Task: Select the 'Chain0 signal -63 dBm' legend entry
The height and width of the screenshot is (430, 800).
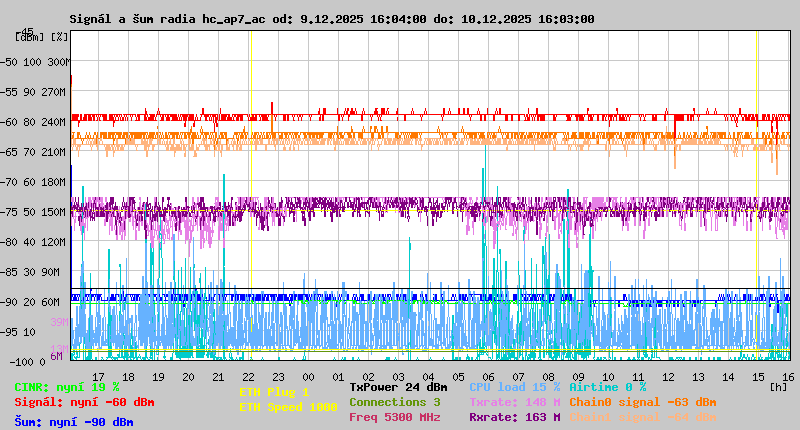Action: (x=643, y=402)
